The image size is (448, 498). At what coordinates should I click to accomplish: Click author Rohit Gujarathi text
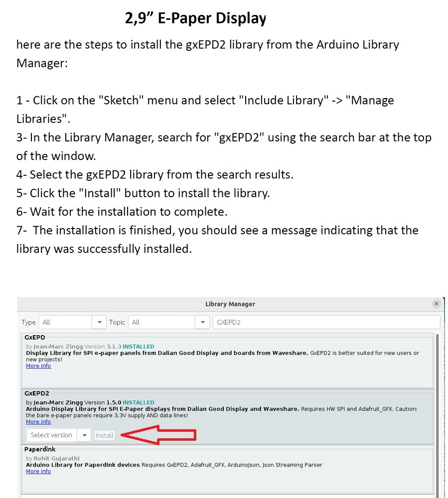[x=56, y=458]
